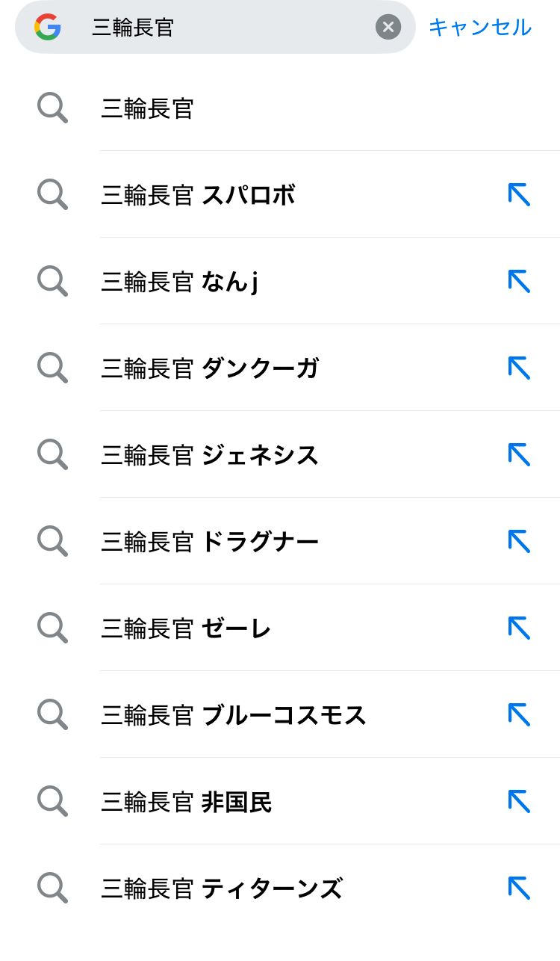The image size is (560, 961).
Task: Clear the search text with X button
Action: point(388,28)
